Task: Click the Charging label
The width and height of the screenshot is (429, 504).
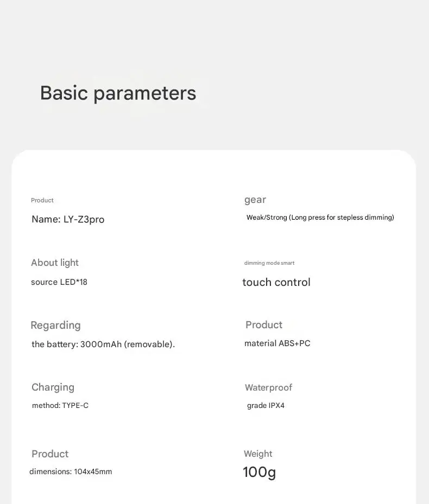Action: point(53,387)
